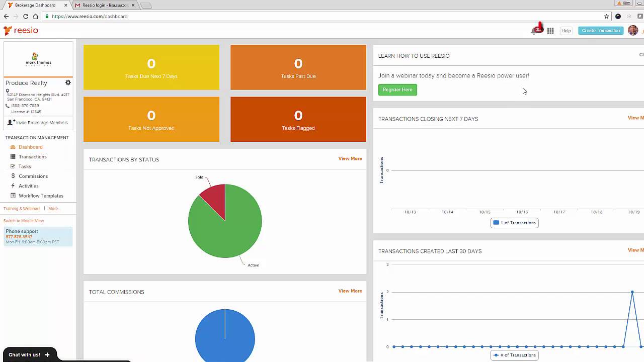Click the More... link in sidebar
644x362 pixels.
tap(54, 208)
